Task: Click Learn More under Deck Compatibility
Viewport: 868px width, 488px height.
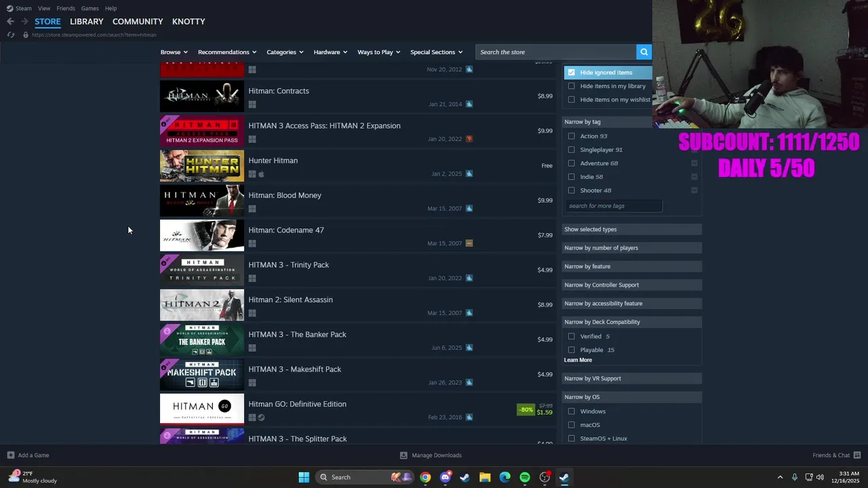Action: 578,361
